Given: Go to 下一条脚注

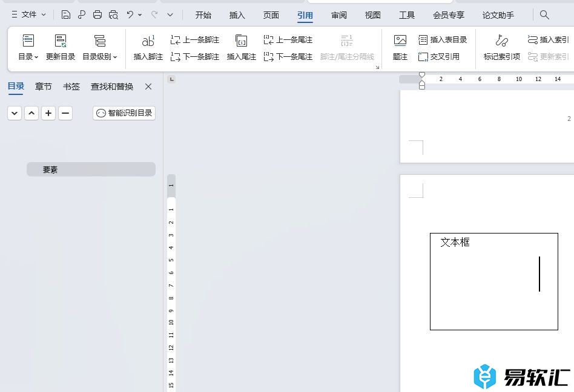Looking at the screenshot, I should click(x=195, y=57).
